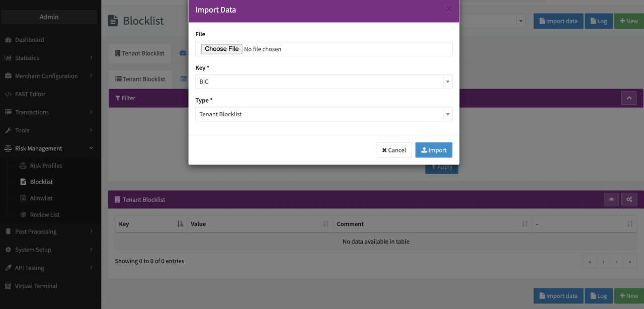644x309 pixels.
Task: Open Dashboard from the sidebar
Action: pyautogui.click(x=29, y=40)
